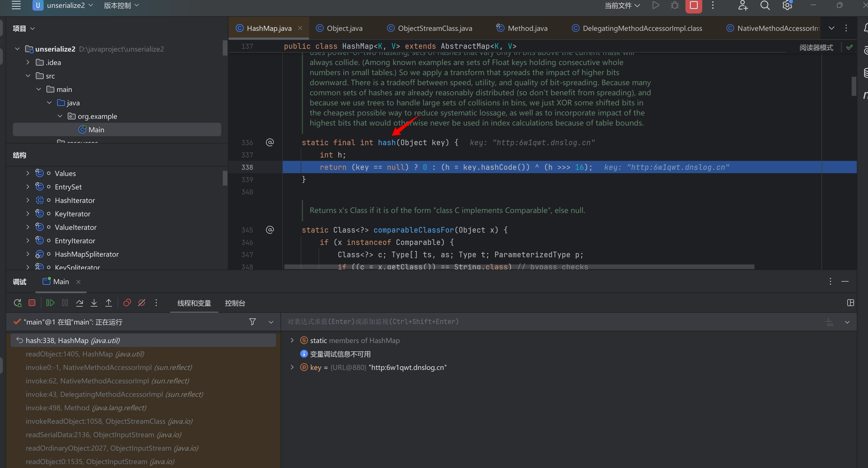Click the Step Over icon
868x468 pixels.
80,303
